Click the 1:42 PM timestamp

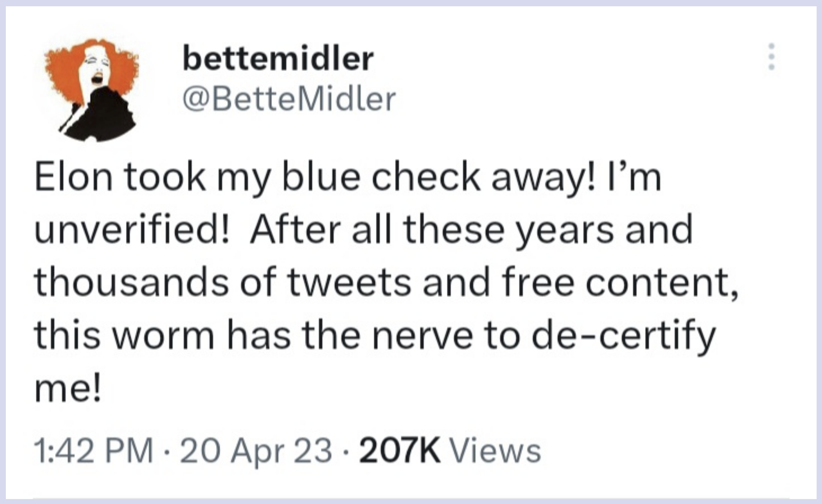click(93, 451)
